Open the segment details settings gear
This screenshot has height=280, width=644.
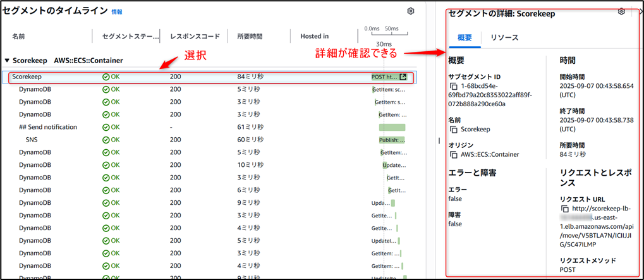click(621, 12)
